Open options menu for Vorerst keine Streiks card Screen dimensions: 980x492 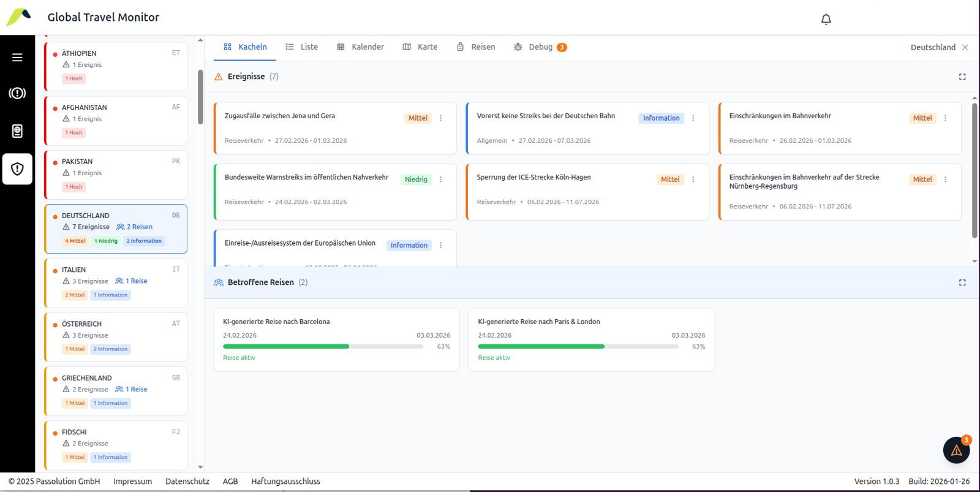693,118
